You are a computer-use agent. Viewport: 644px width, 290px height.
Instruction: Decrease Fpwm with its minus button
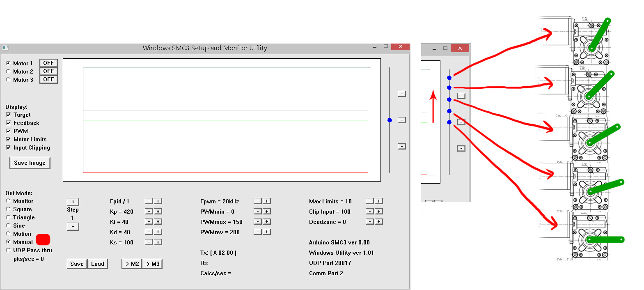click(258, 201)
